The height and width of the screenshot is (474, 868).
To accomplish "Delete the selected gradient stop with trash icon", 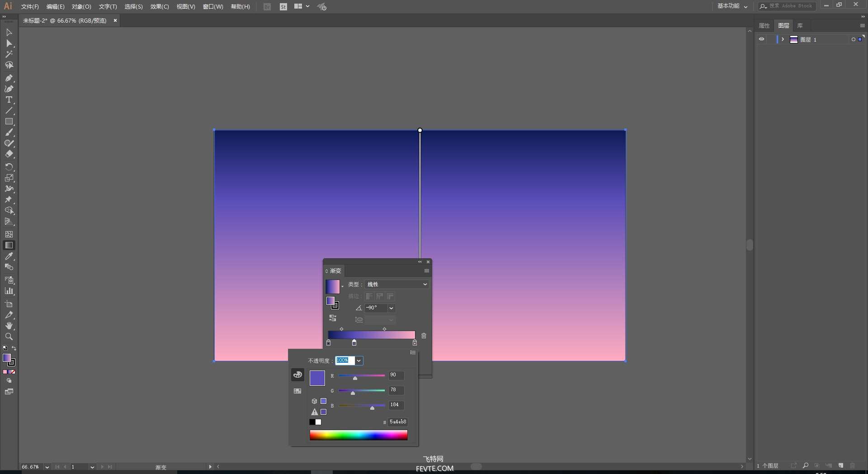I will pos(424,336).
